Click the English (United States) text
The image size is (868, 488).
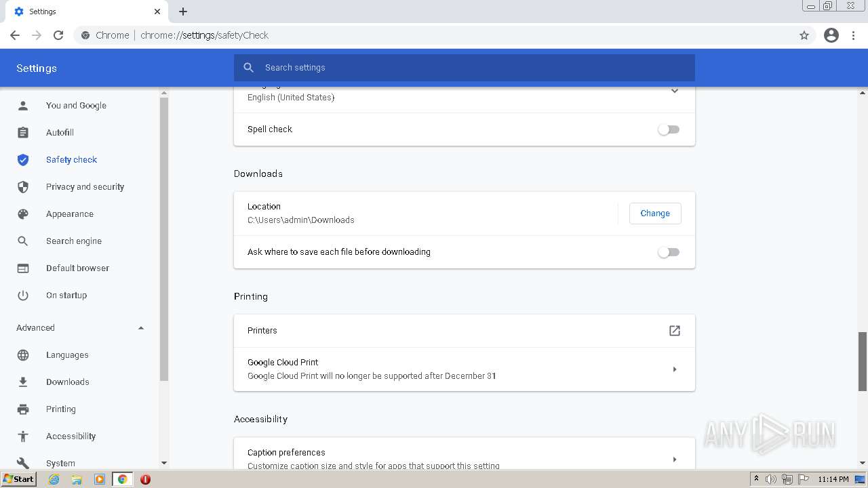[x=291, y=98]
